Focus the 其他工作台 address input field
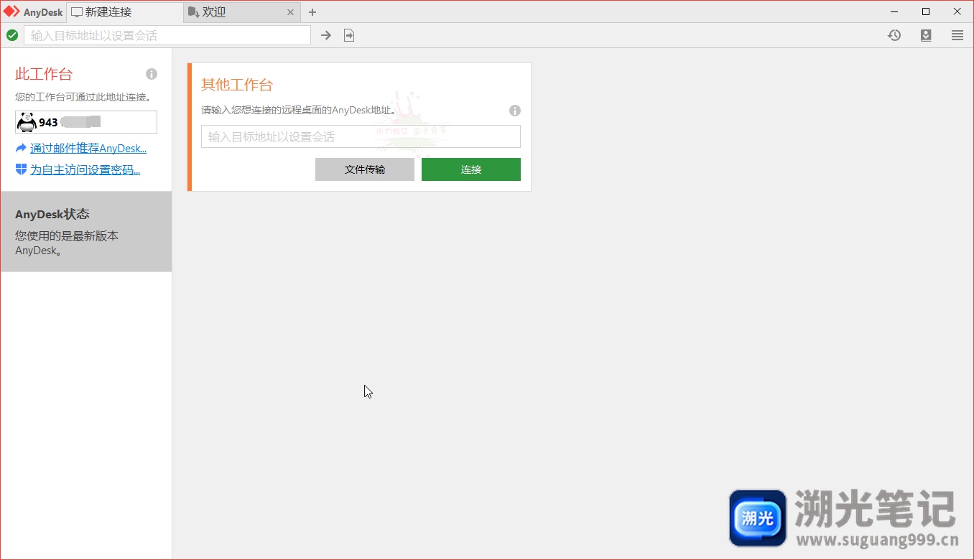Viewport: 974px width, 560px height. 361,136
